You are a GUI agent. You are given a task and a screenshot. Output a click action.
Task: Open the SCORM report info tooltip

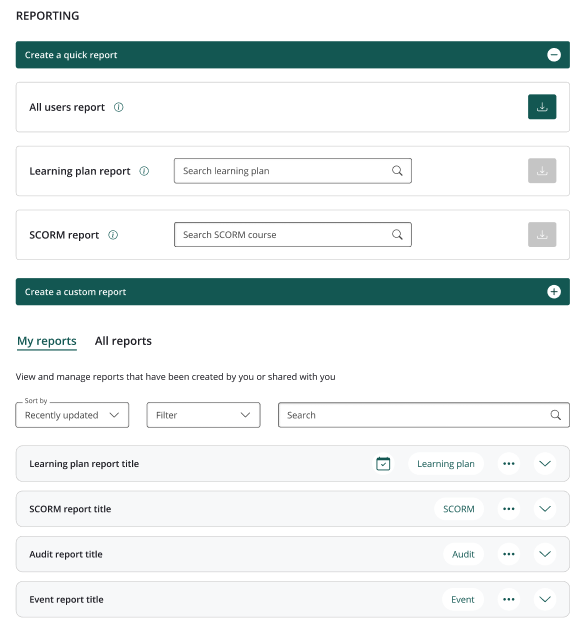click(113, 235)
